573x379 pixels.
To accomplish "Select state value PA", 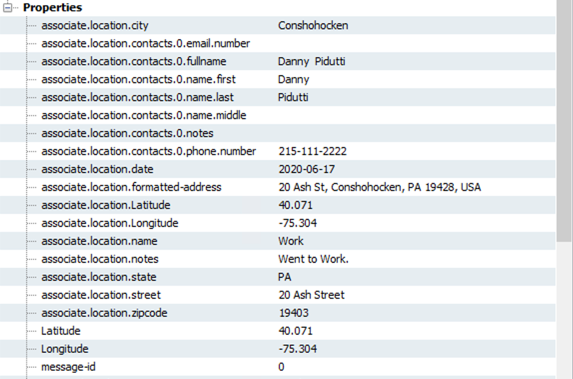I will (285, 277).
